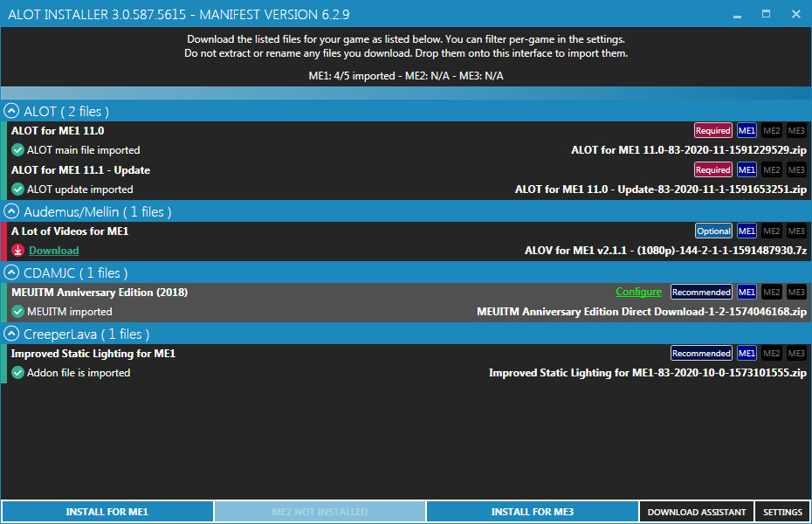Click ME2 badge on ALOT for ME1 11.0 row
This screenshot has height=524, width=812.
(772, 130)
